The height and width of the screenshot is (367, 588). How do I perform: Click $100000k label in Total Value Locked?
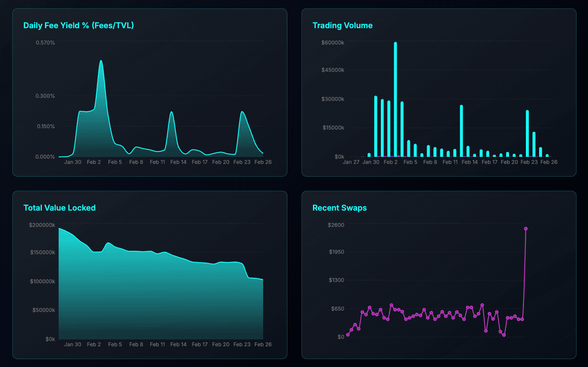[42, 282]
